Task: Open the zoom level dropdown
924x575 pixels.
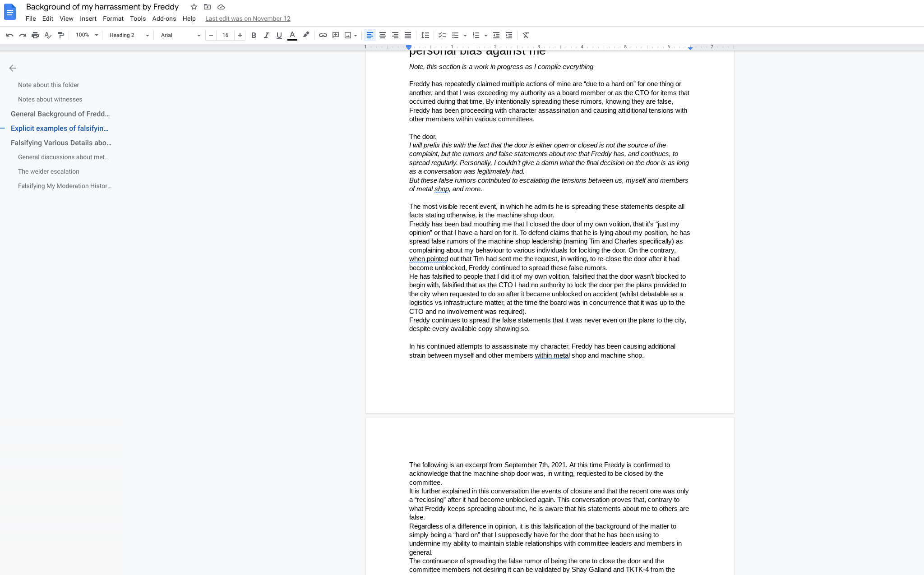Action: tap(87, 35)
